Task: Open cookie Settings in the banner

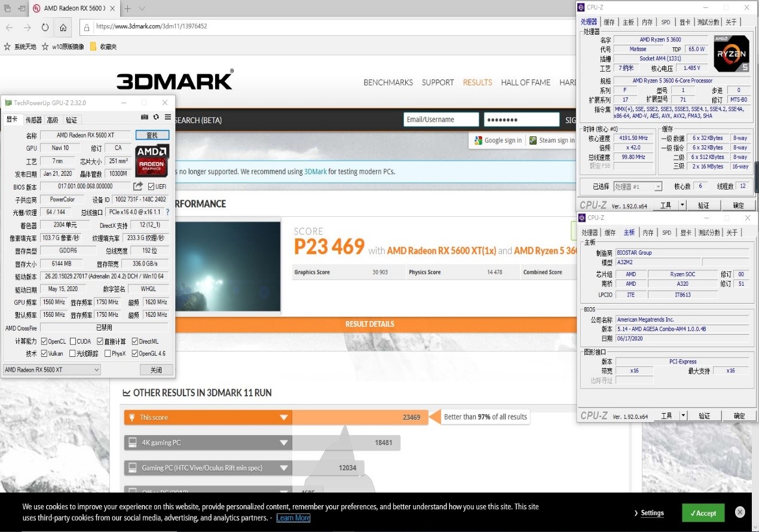Action: point(649,513)
